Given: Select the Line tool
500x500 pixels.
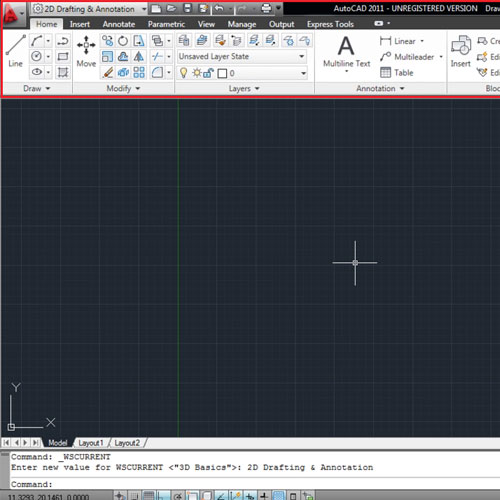Looking at the screenshot, I should 15,51.
